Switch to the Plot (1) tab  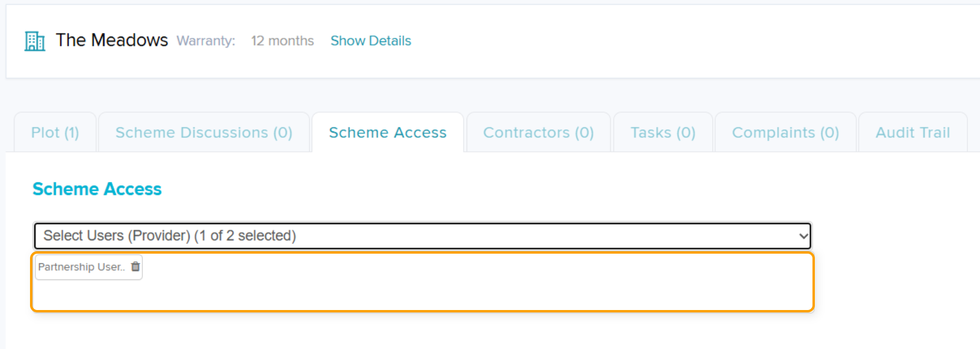point(55,133)
